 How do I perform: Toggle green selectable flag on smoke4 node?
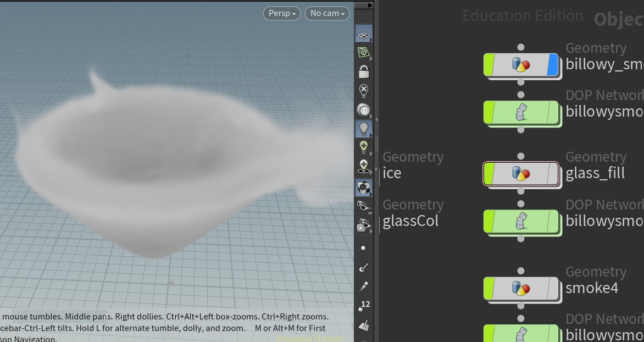pyautogui.click(x=489, y=288)
